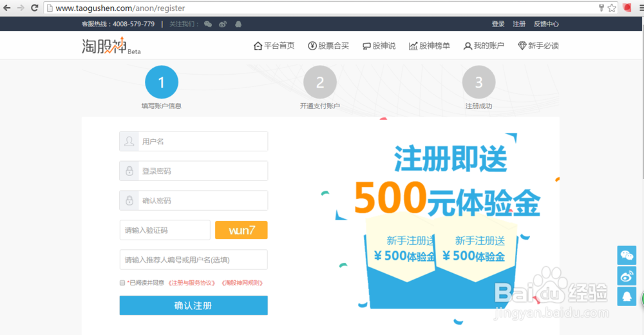Open 反馈中心 link

click(546, 24)
